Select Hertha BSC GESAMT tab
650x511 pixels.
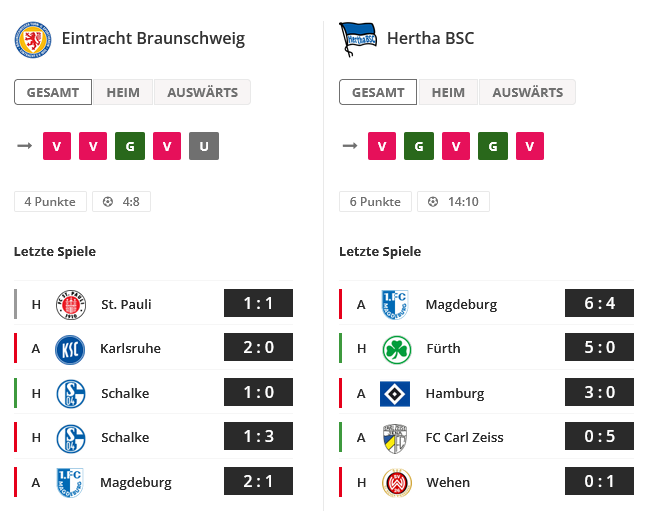click(x=378, y=92)
